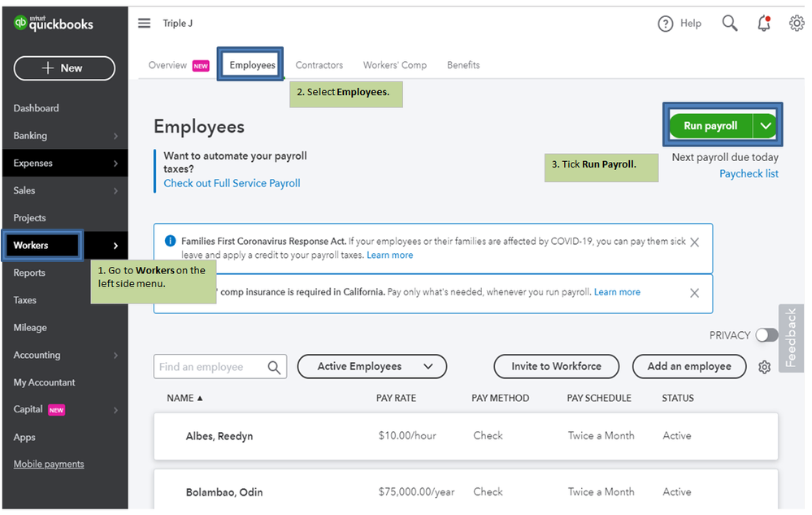Click the Find an employee search field

[212, 367]
